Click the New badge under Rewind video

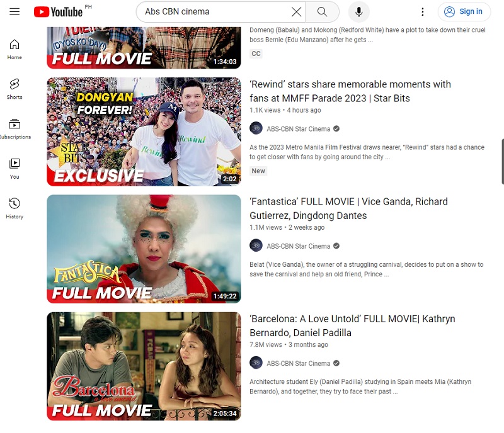258,171
